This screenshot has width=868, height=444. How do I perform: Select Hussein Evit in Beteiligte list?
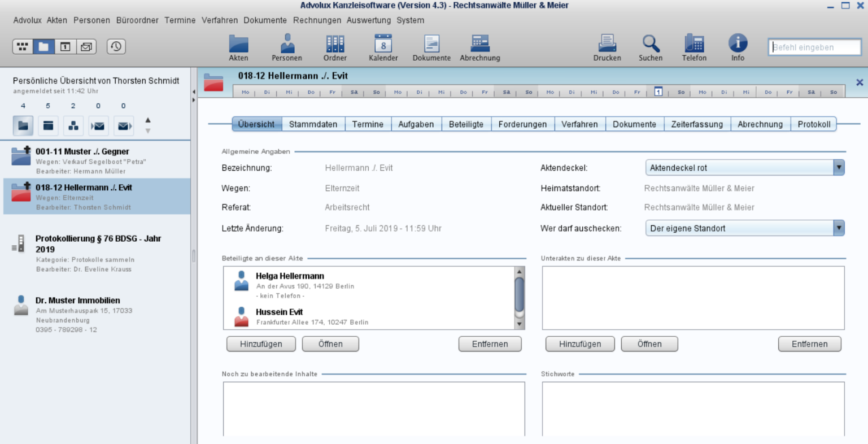369,317
